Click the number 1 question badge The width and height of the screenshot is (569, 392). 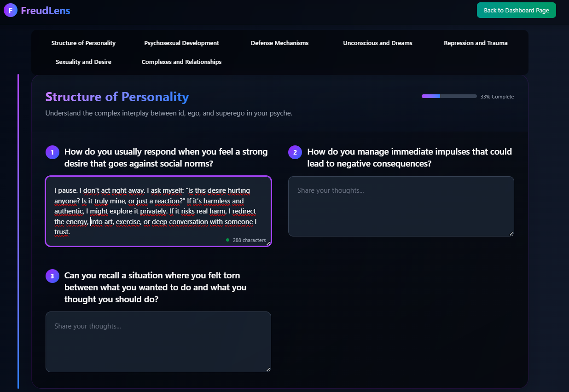[x=52, y=152]
